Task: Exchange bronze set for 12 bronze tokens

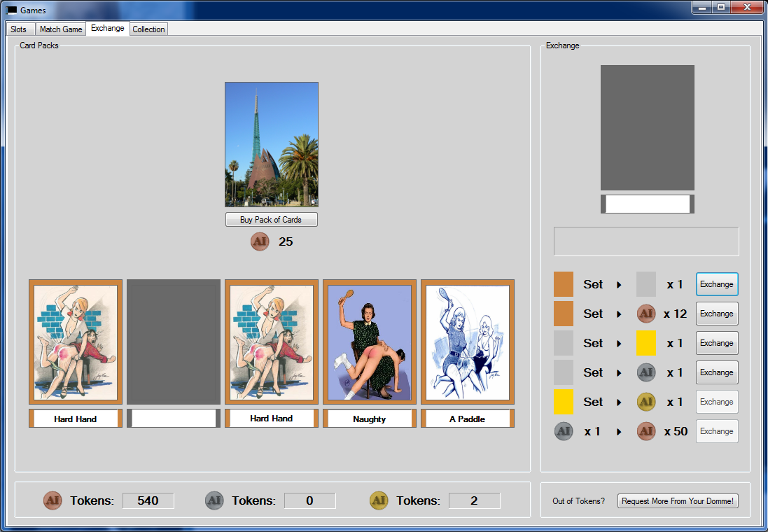Action: click(717, 314)
